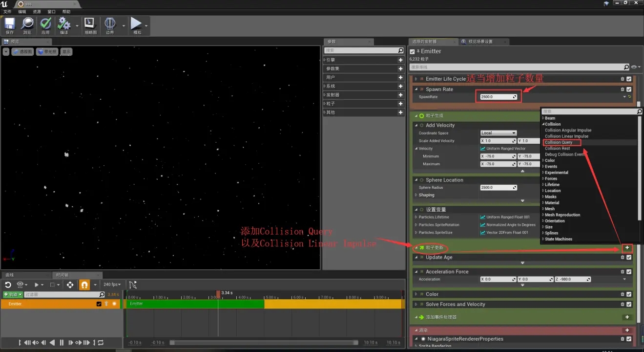The width and height of the screenshot is (644, 352).
Task: Open the 240 fps dropdown
Action: point(112,285)
